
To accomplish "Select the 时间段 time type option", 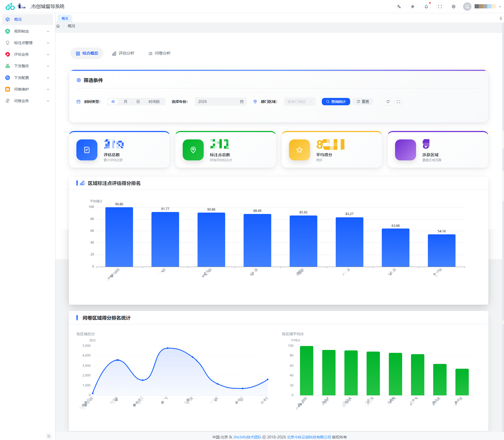I will pyautogui.click(x=154, y=102).
